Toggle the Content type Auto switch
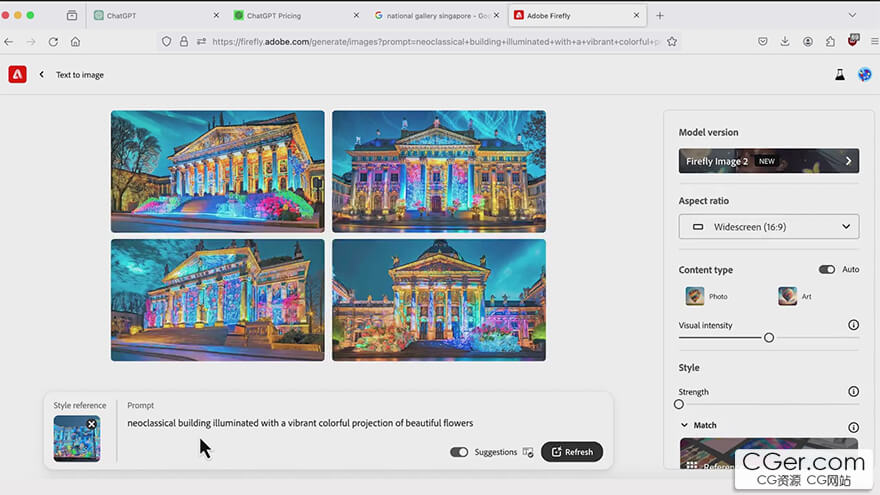Viewport: 880px width, 495px height. pos(827,269)
